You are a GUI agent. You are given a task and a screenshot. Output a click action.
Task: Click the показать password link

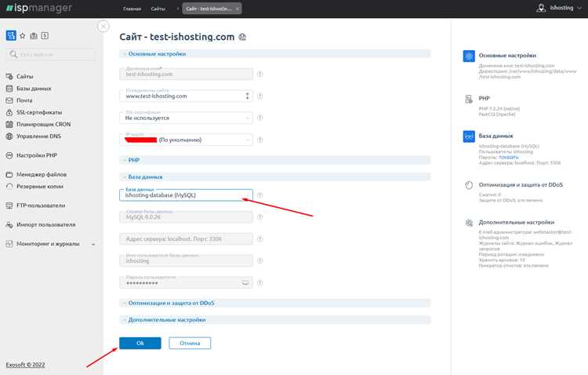[508, 157]
